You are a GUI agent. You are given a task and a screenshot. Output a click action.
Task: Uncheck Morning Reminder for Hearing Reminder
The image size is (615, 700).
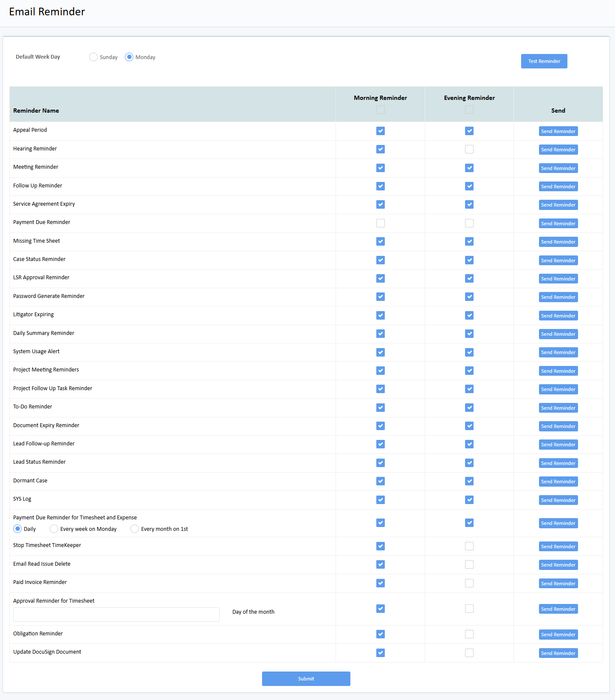(x=381, y=149)
